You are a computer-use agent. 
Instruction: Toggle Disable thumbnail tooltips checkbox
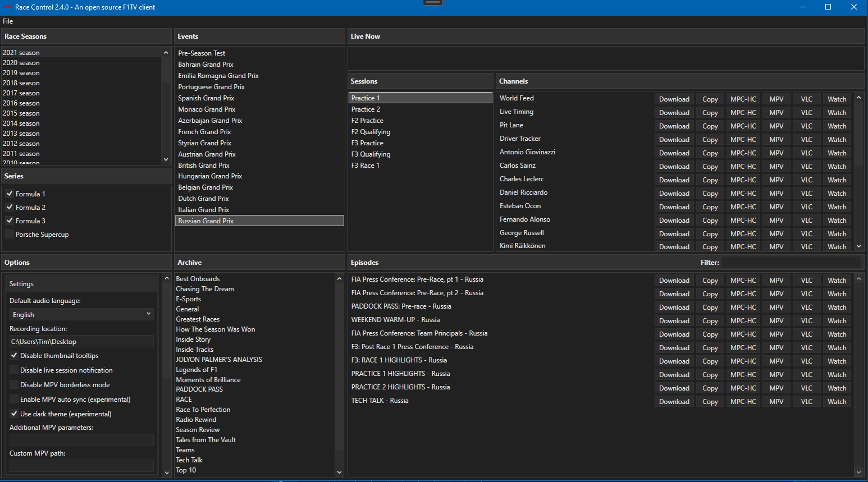(14, 355)
